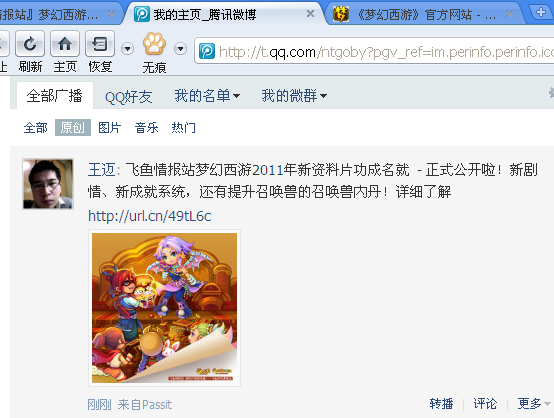Close the 我的主页_腾讯微博 tab
Viewport: 554px width, 418px height.
click(x=310, y=14)
